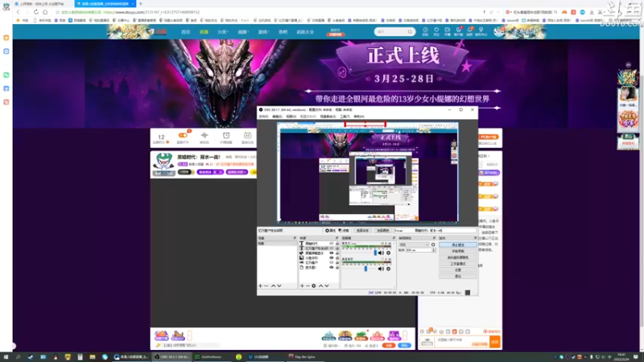Screen dimensions: 644x362
Task: Pop out the Audio Mixer dock panel
Action: point(394,238)
